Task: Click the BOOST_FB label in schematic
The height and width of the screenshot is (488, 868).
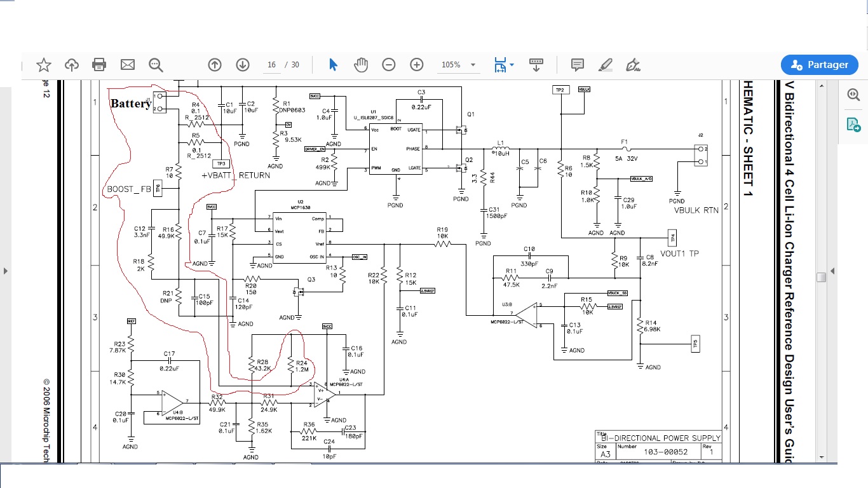Action: (x=129, y=189)
